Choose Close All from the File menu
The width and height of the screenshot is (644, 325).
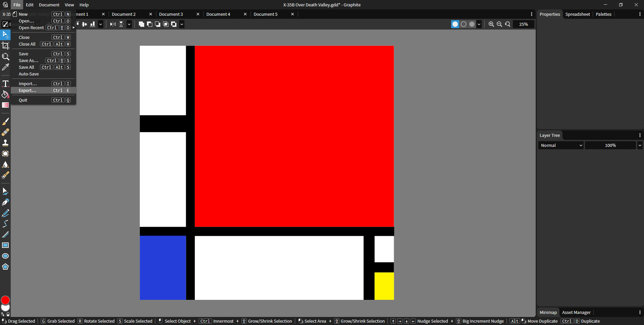(44, 44)
